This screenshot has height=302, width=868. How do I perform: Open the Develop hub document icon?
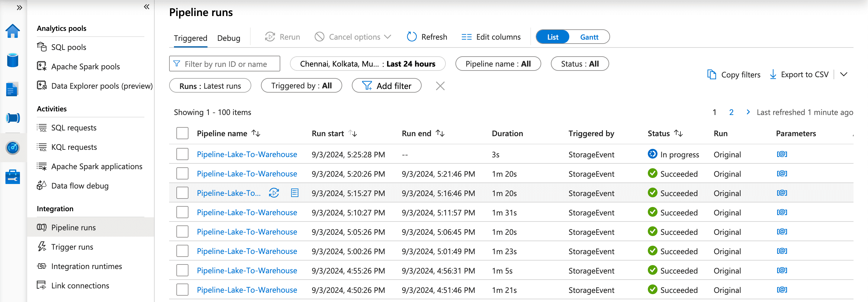[12, 89]
